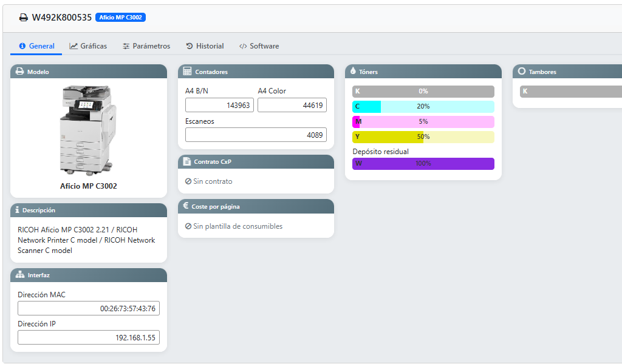Click the Sin plantilla de consumibles text
This screenshot has width=622, height=364.
tap(238, 226)
